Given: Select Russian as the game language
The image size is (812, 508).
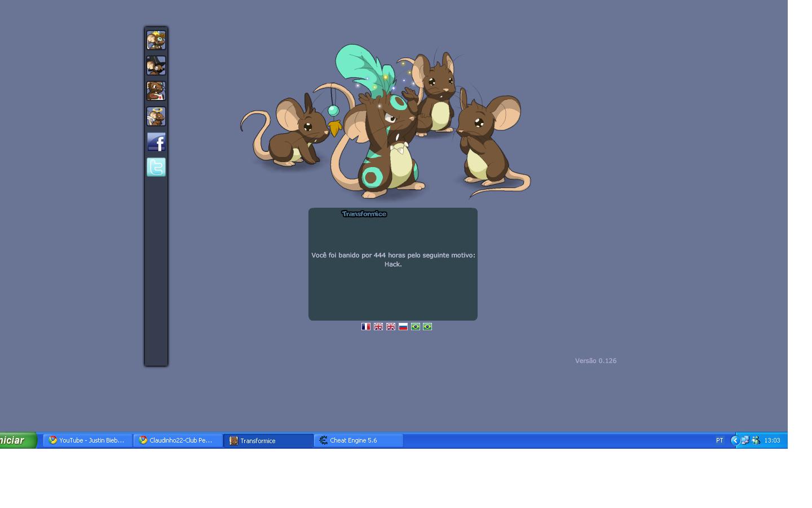Looking at the screenshot, I should coord(403,326).
